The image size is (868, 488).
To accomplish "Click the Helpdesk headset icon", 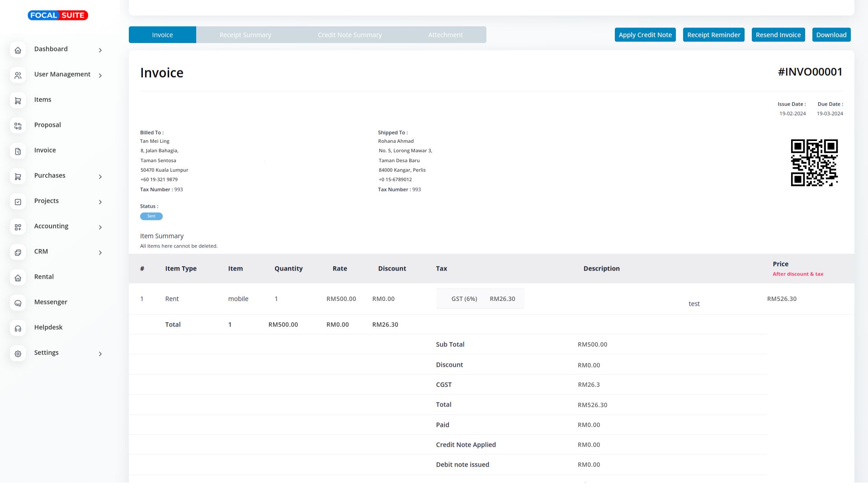I will (18, 328).
